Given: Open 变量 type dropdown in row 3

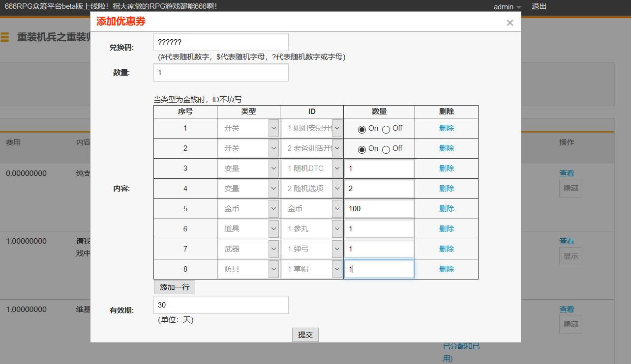Looking at the screenshot, I should pyautogui.click(x=248, y=168).
